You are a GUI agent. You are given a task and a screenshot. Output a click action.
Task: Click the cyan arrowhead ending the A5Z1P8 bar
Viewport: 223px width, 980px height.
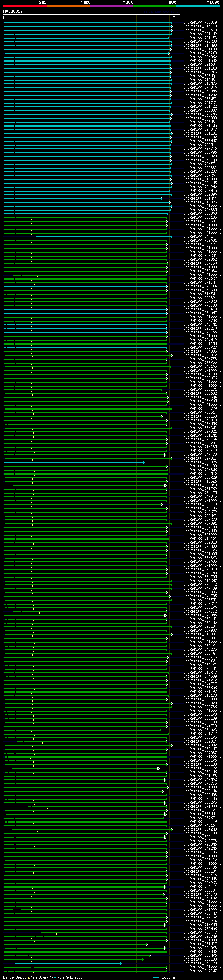121,963
